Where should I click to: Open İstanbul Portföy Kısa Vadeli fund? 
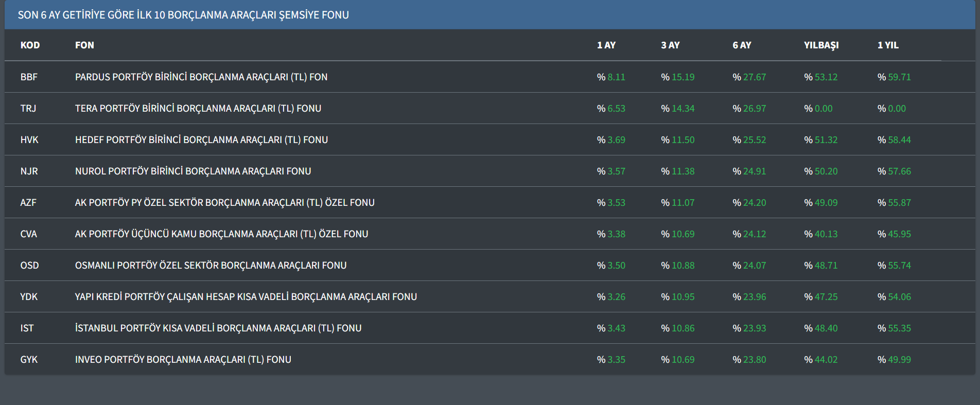218,328
